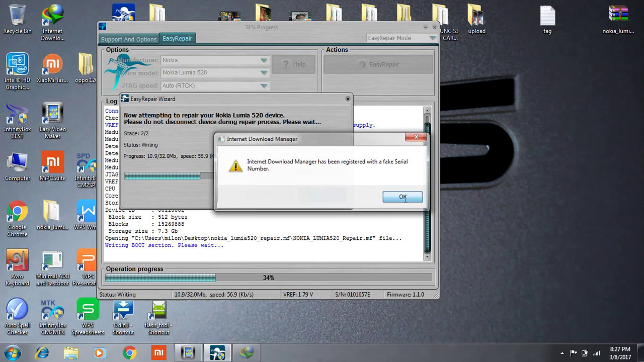Open nokia_lumi folder on desktop left

(x=52, y=215)
